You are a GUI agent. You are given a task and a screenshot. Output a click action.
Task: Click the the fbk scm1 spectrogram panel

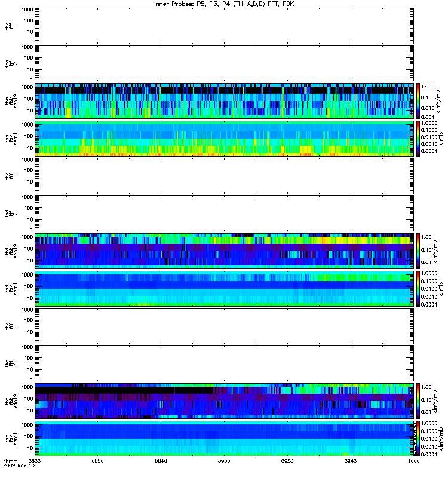click(x=225, y=439)
